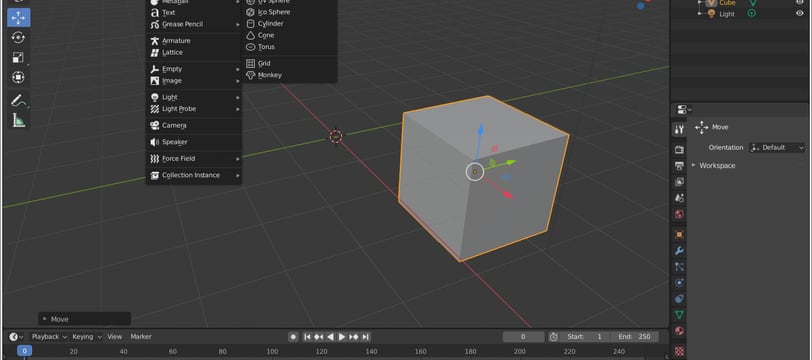The width and height of the screenshot is (812, 360).
Task: Open the Grease Pencil submenu
Action: pos(194,24)
